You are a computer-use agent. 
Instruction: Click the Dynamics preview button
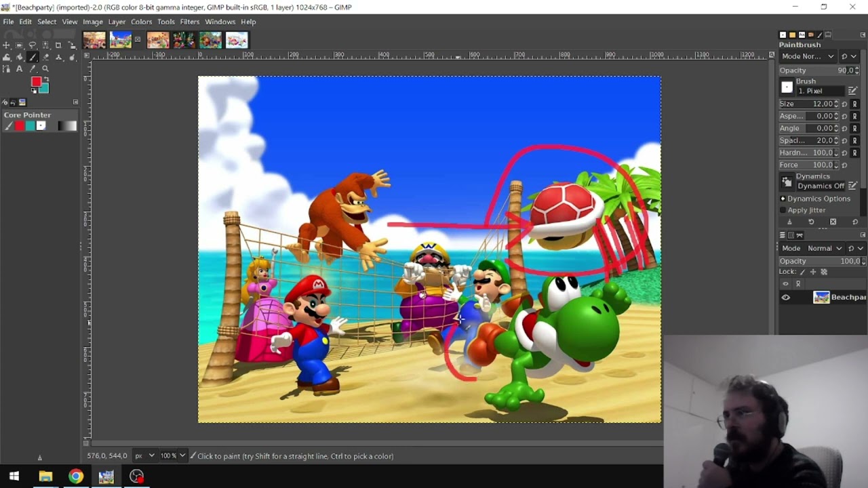[787, 182]
